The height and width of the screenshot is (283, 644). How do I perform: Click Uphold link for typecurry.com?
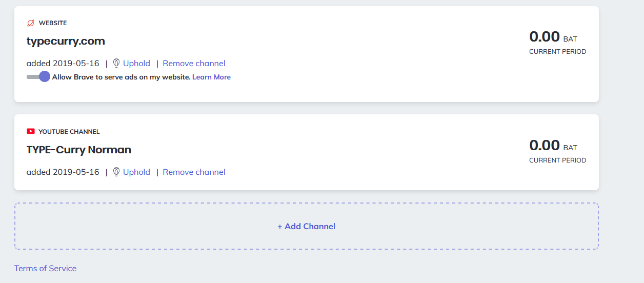tap(136, 64)
